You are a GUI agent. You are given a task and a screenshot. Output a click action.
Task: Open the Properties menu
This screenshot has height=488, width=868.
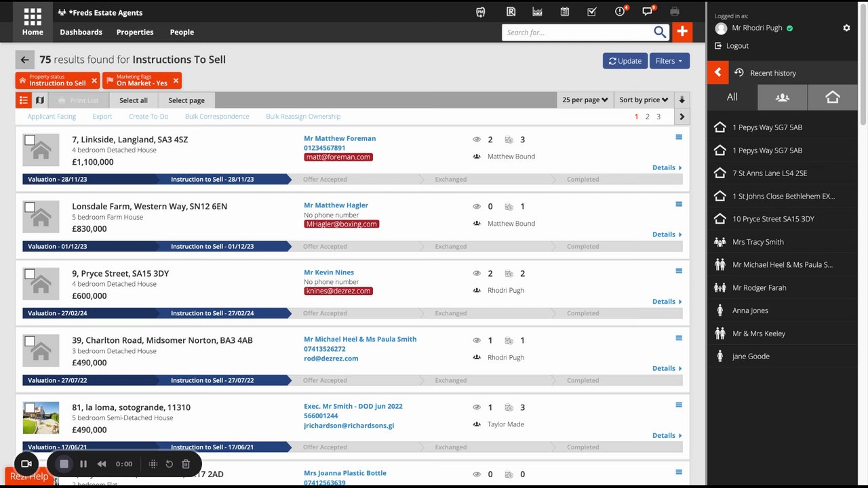click(x=135, y=32)
